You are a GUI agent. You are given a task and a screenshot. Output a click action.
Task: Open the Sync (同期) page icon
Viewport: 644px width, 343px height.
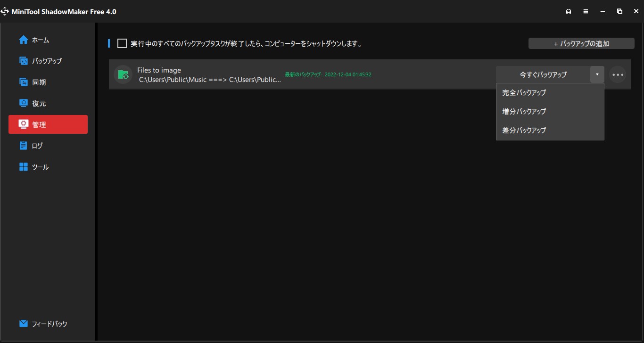(x=24, y=82)
